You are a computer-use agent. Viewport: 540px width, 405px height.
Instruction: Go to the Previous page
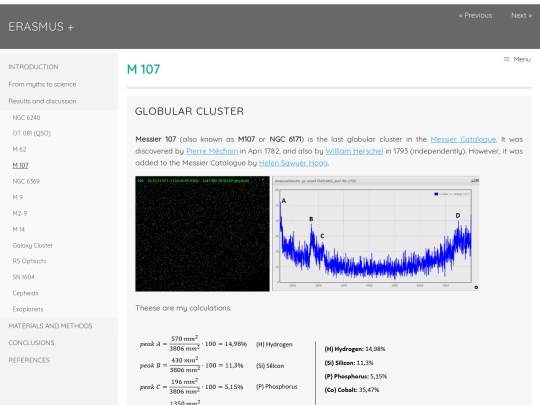coord(475,15)
